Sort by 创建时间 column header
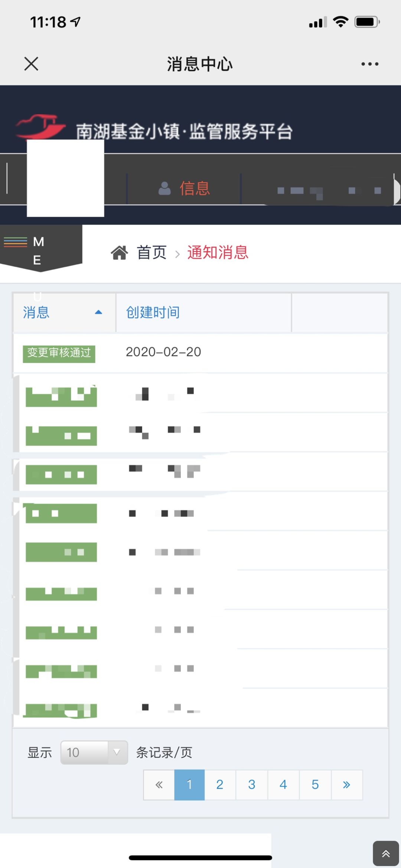The width and height of the screenshot is (401, 868). [x=153, y=312]
